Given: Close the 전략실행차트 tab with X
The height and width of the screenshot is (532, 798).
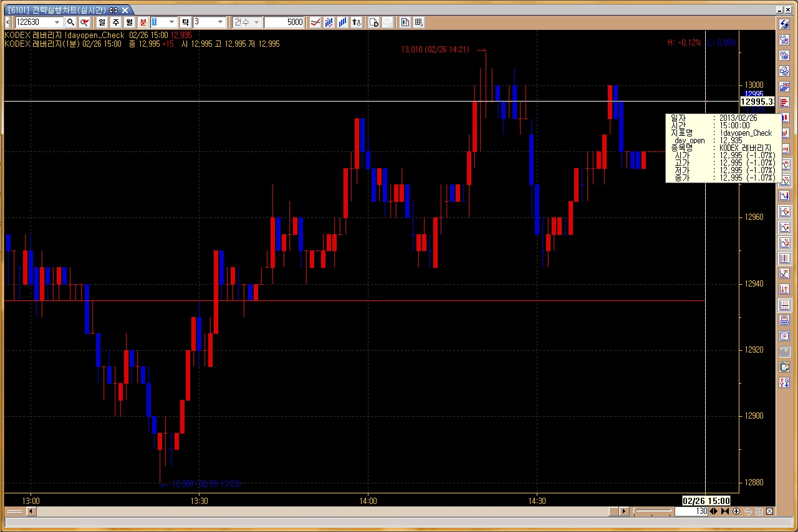Looking at the screenshot, I should 125,11.
